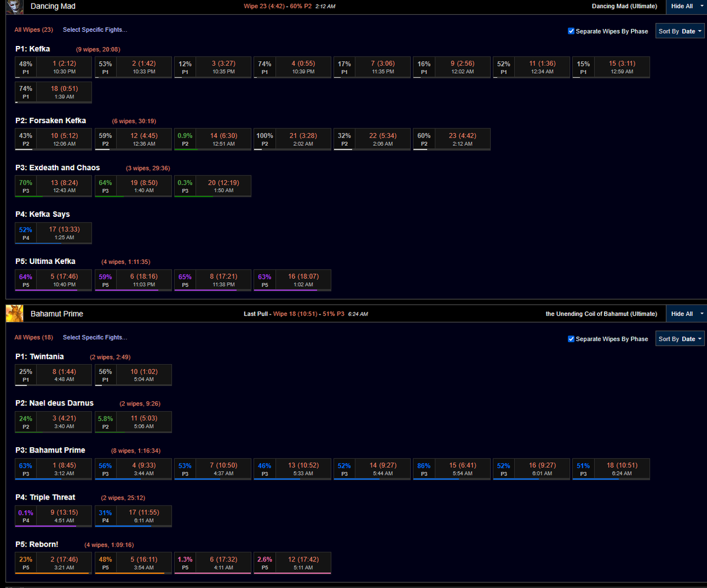This screenshot has height=588, width=707.
Task: Open the arrow beside Dancing Mad Hide All
Action: 702,6
